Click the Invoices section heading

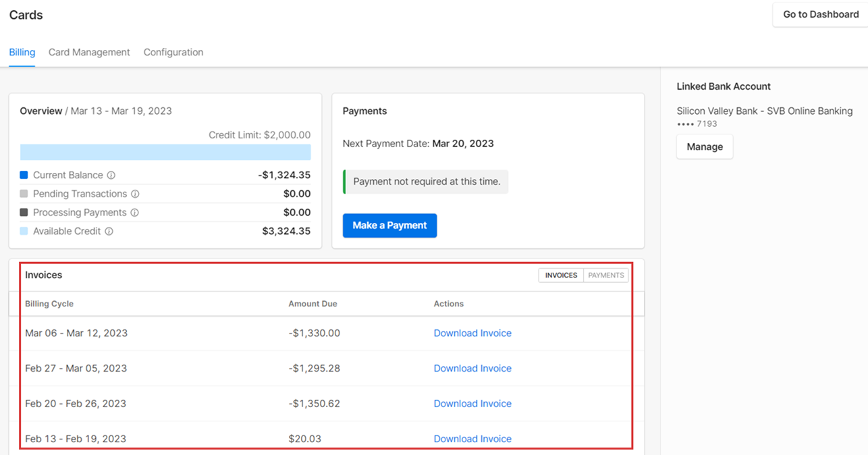pos(44,275)
